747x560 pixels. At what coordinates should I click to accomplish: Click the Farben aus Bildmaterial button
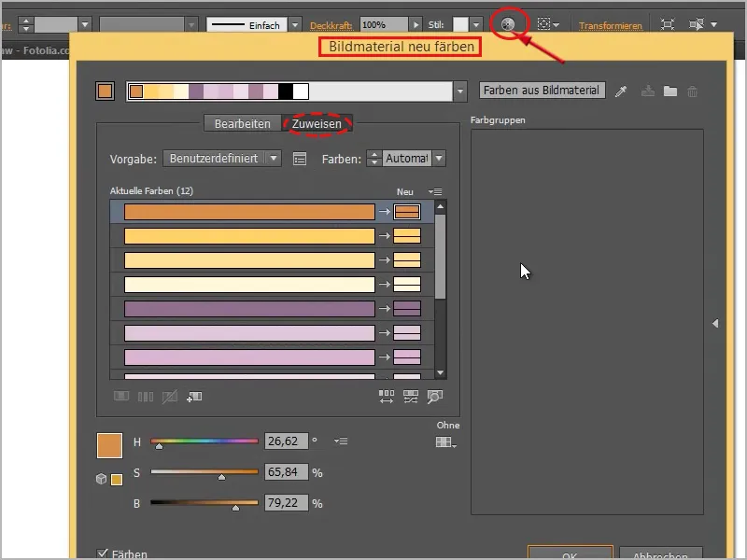[x=543, y=90]
